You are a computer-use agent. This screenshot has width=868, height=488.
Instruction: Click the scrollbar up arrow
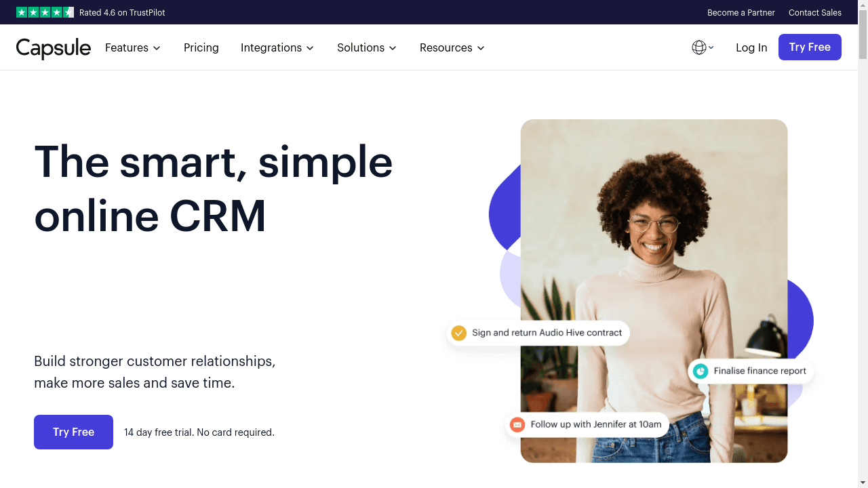pos(863,5)
